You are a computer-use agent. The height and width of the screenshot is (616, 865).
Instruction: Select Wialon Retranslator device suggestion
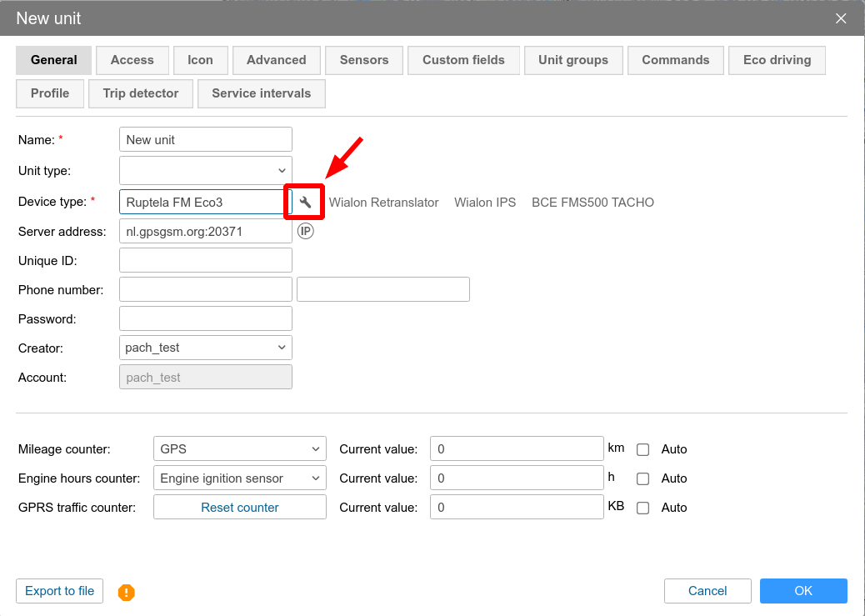[383, 203]
